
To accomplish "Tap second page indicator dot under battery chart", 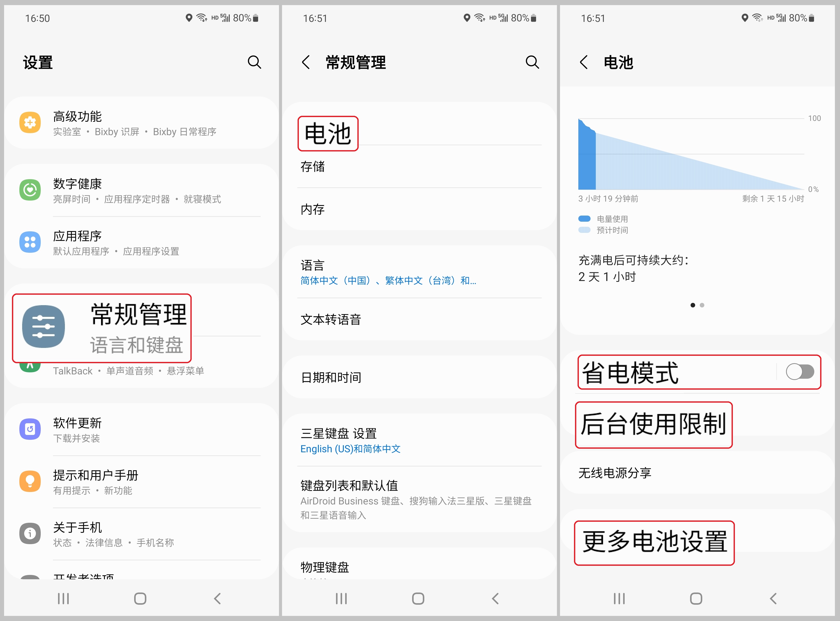I will pyautogui.click(x=702, y=305).
